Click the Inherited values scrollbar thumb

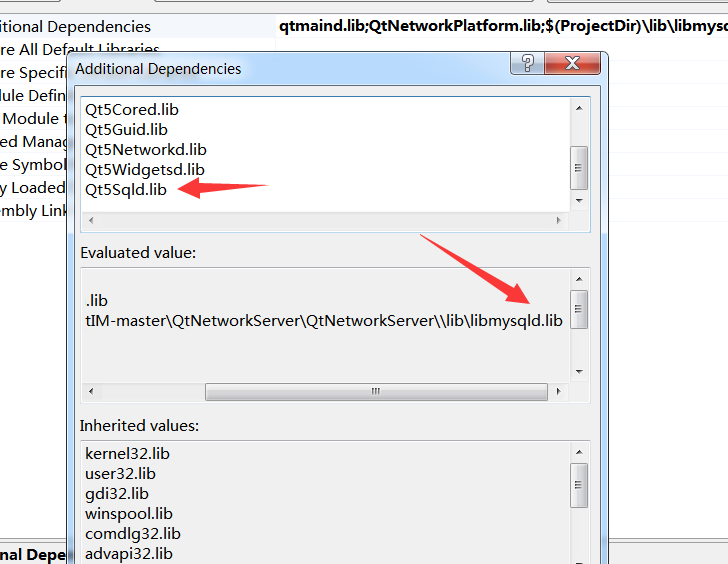coord(579,486)
